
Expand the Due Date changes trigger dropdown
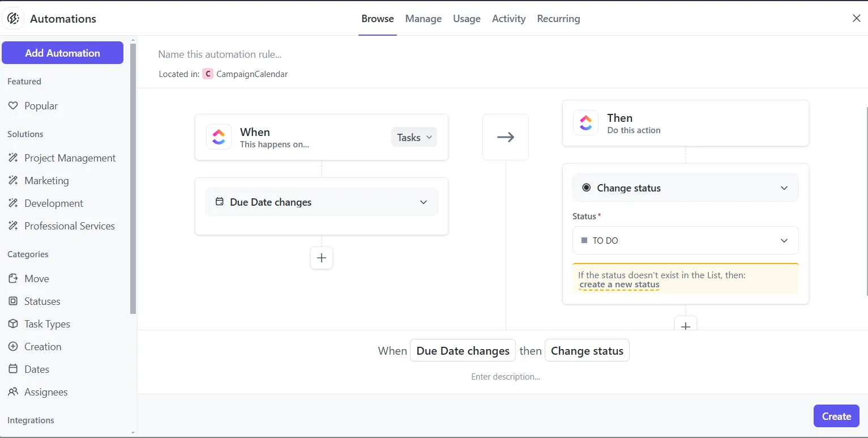tap(322, 202)
